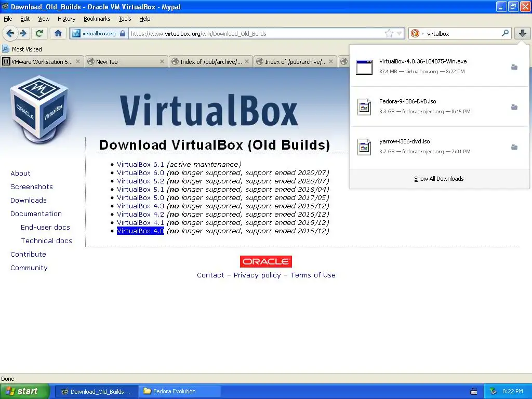This screenshot has width=532, height=399.
Task: Open the View menu
Action: point(44,19)
